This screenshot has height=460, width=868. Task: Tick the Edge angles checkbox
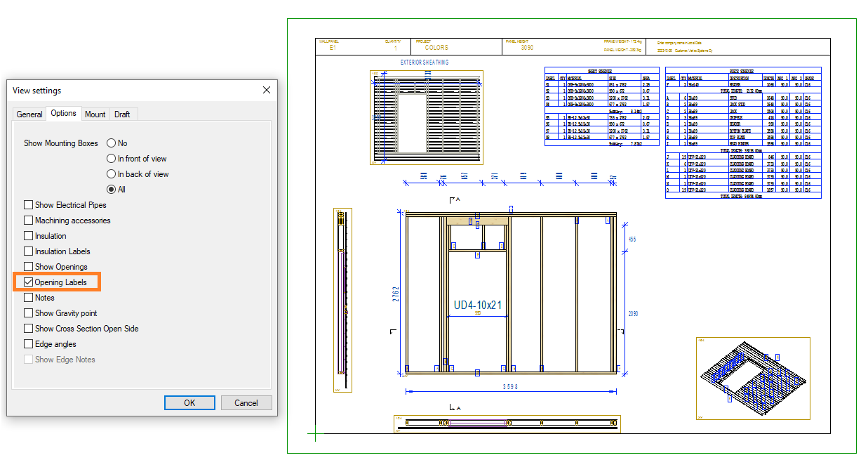pyautogui.click(x=29, y=344)
